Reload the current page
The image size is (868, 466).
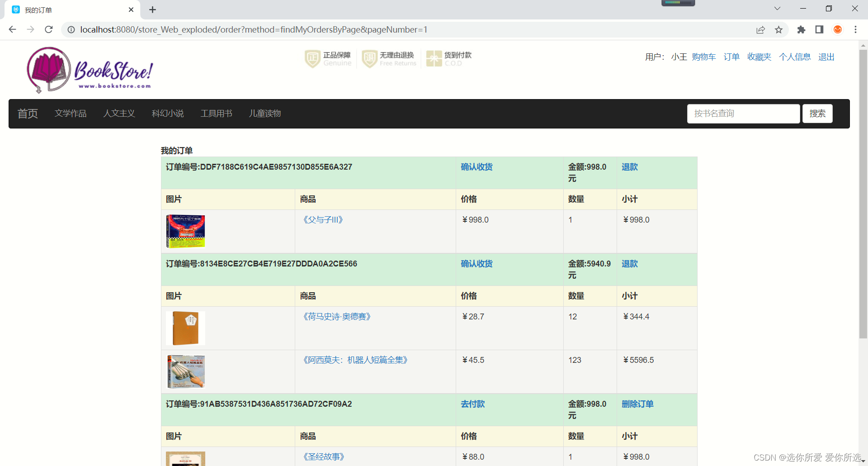[x=49, y=29]
